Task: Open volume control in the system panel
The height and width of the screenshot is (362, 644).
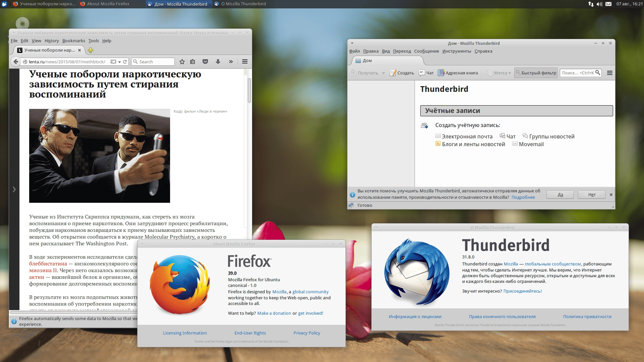Action: tap(599, 4)
